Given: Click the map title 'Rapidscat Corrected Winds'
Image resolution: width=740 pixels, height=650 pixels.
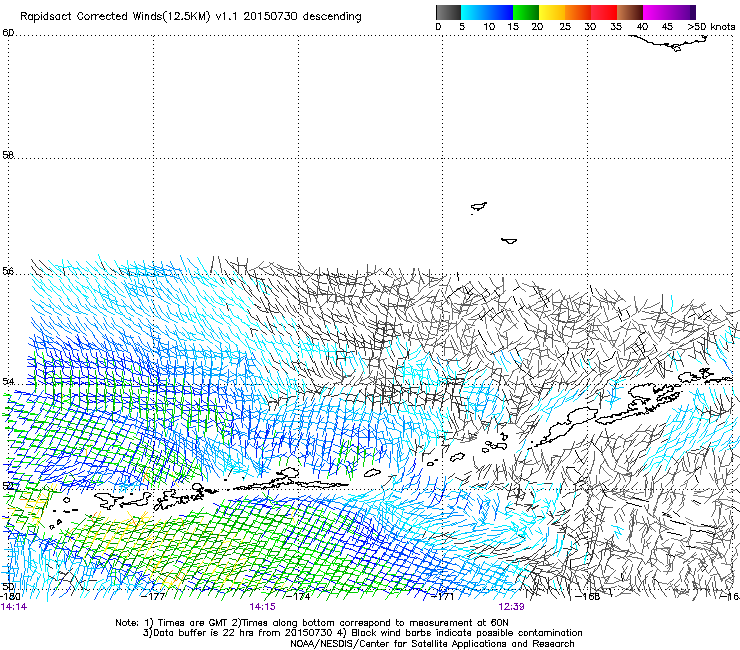Looking at the screenshot, I should coord(91,16).
